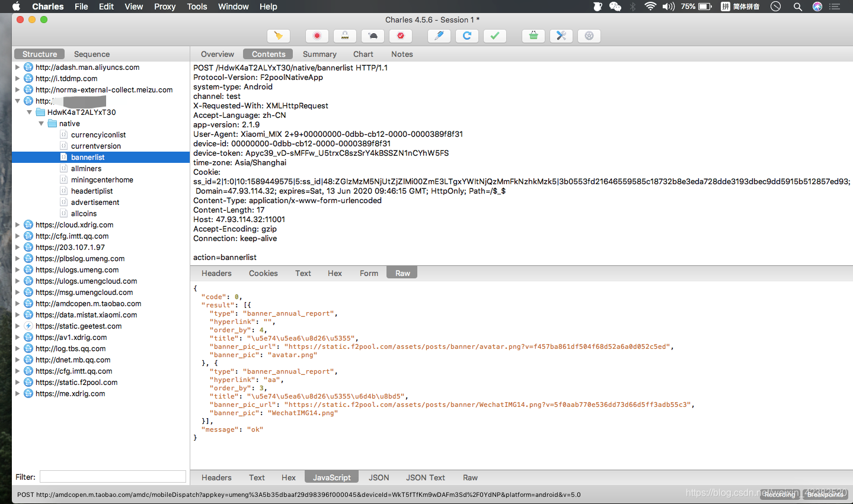The height and width of the screenshot is (504, 853).
Task: Open the volume control in the menu bar
Action: pyautogui.click(x=669, y=7)
